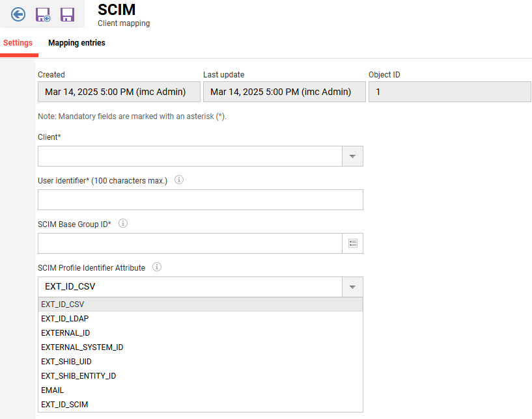This screenshot has height=419, width=532.
Task: Click the save disk icon
Action: click(67, 14)
